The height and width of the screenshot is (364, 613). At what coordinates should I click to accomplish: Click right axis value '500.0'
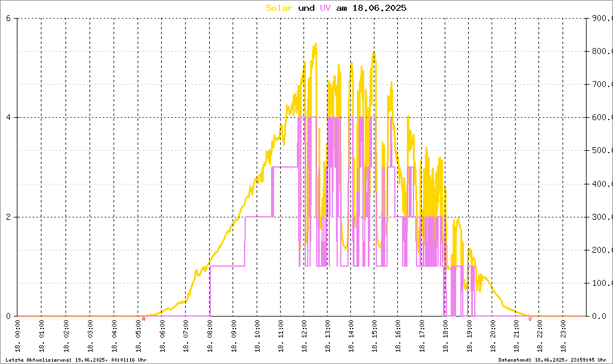602,151
